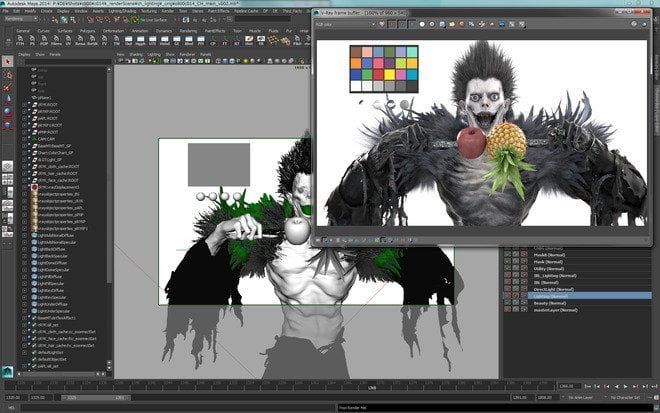Image resolution: width=660 pixels, height=413 pixels.
Task: Open the image folder icon in frame buffer
Action: point(452,24)
